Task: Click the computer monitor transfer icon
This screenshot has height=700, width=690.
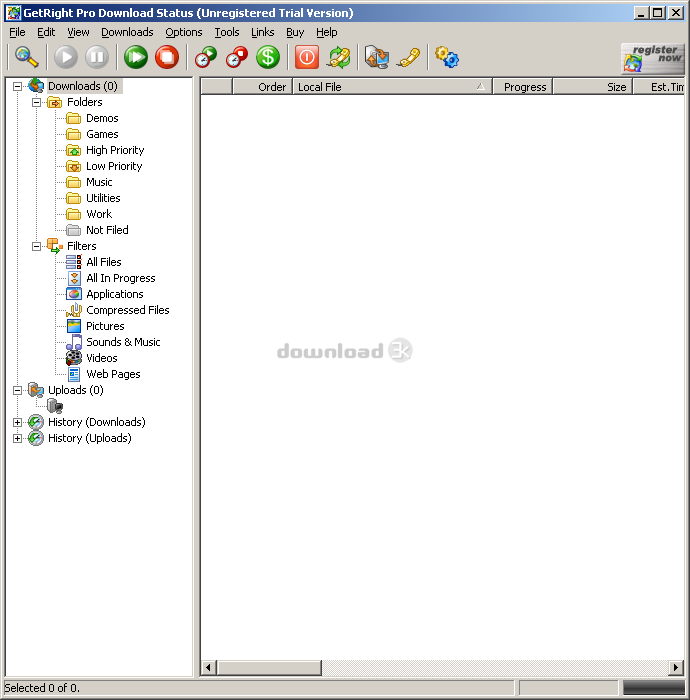Action: pyautogui.click(x=377, y=57)
